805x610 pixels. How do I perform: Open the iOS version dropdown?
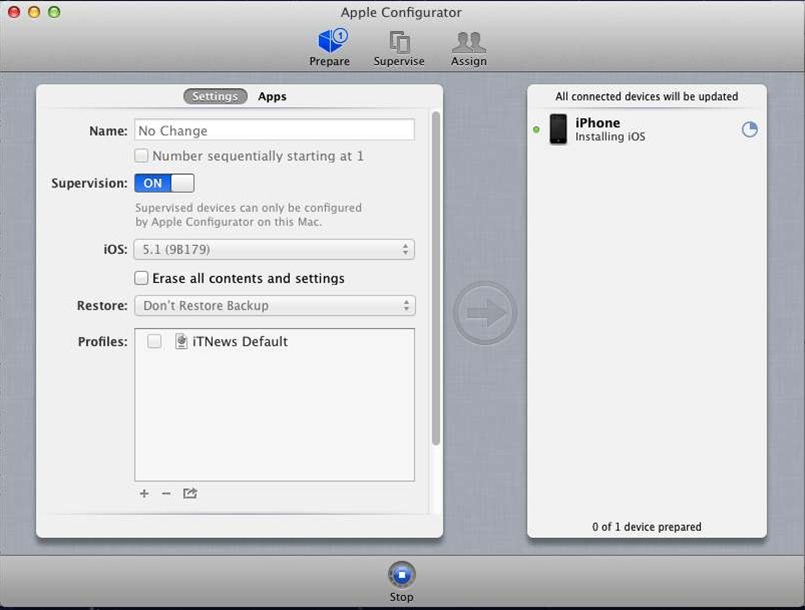pyautogui.click(x=274, y=250)
